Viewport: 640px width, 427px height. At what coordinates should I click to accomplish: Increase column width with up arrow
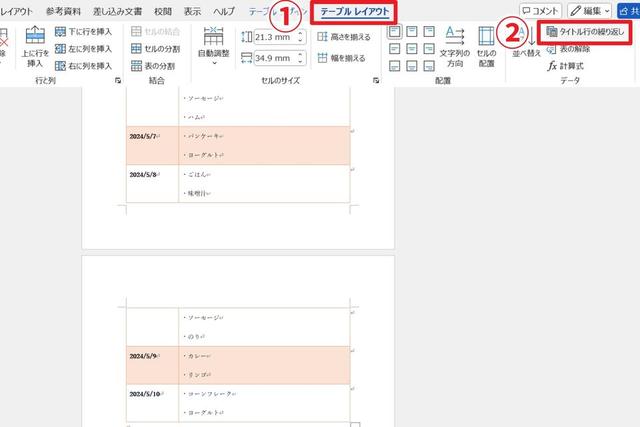300,55
